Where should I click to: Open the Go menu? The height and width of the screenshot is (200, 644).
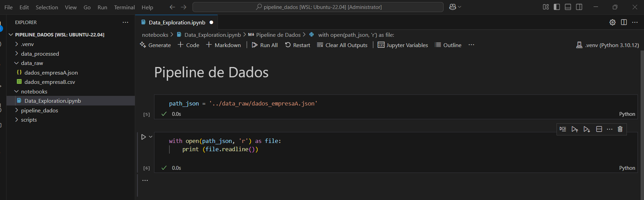coord(87,7)
